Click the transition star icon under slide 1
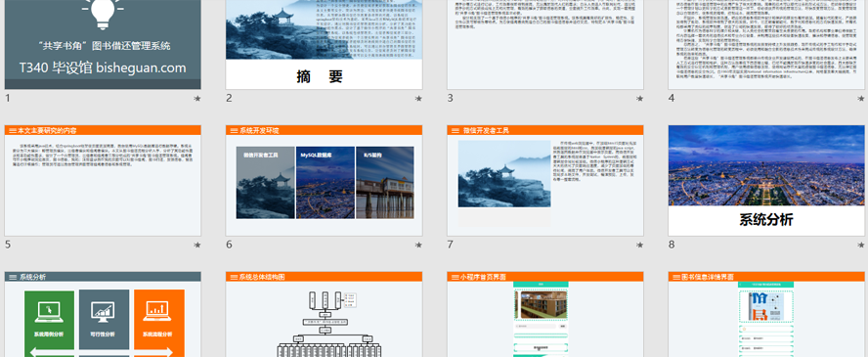Screen dimensions: 868x357 point(197,99)
